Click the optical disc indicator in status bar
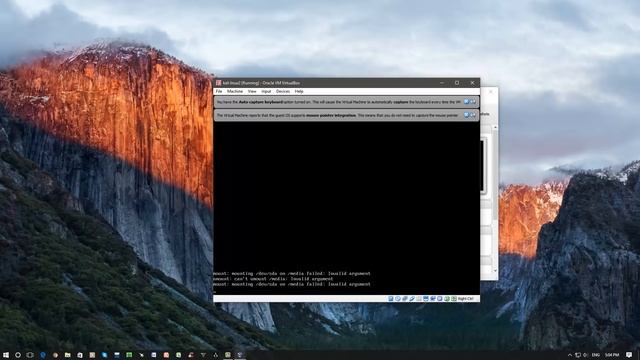This screenshot has width=640, height=360. tap(398, 299)
